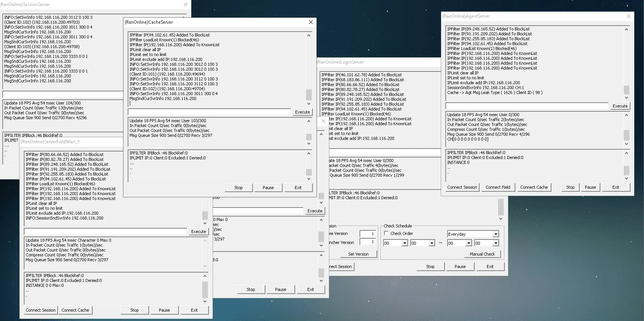Click the CacheServer log scrollbar thumb
The width and height of the screenshot is (644, 321).
click(x=309, y=95)
